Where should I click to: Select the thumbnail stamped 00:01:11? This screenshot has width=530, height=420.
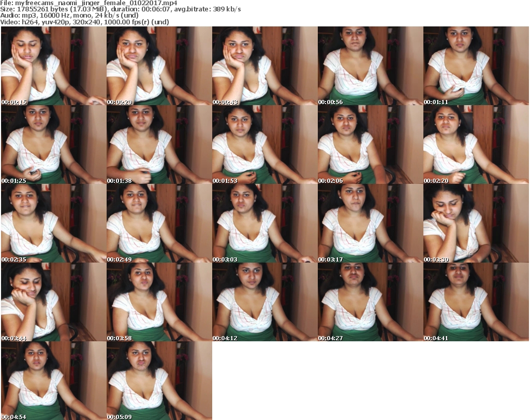click(476, 66)
